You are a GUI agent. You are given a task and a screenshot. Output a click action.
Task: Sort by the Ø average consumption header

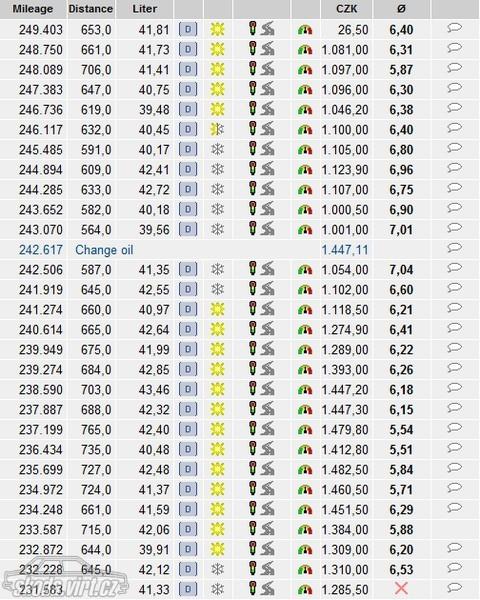[x=401, y=9]
